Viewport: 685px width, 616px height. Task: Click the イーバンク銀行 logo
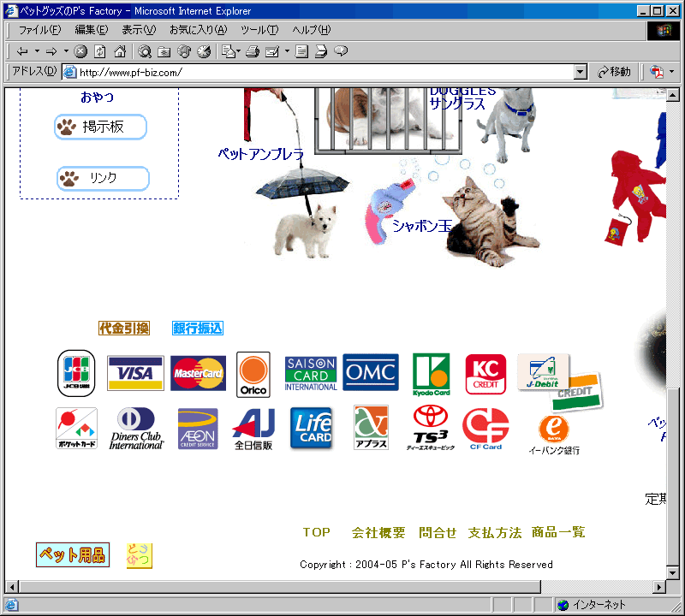(x=554, y=435)
